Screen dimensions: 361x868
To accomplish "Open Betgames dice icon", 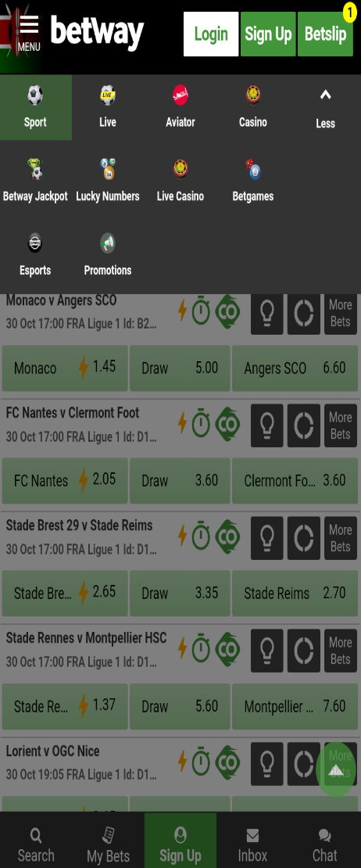I will [x=252, y=169].
